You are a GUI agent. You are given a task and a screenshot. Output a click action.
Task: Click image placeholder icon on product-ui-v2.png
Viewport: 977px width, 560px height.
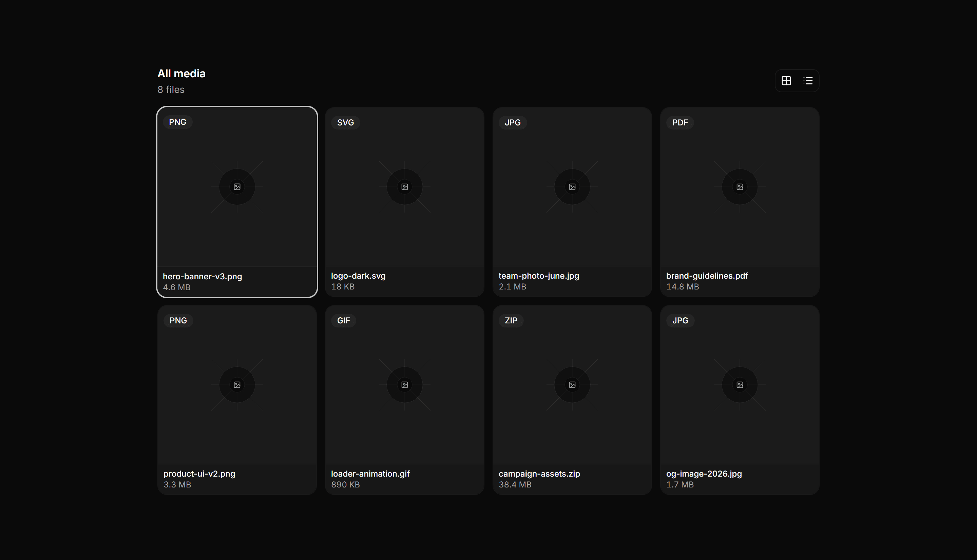coord(237,385)
